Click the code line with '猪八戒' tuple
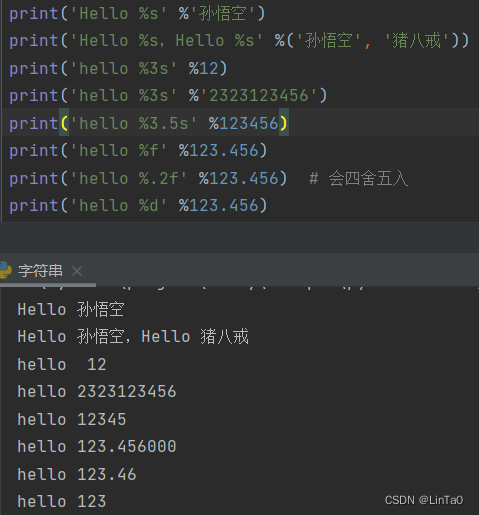The width and height of the screenshot is (479, 515). (x=239, y=41)
